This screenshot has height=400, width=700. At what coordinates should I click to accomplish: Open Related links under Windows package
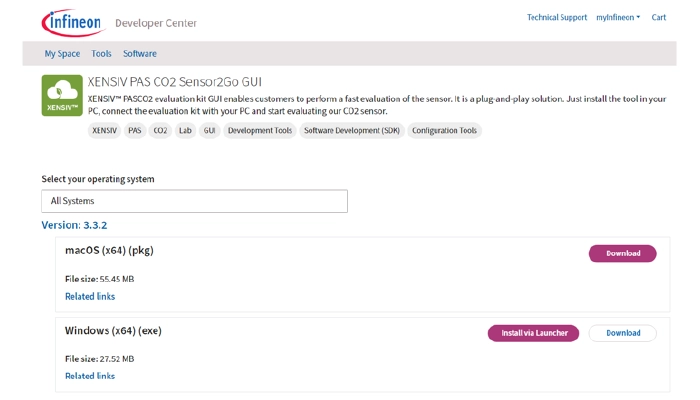[x=90, y=376]
